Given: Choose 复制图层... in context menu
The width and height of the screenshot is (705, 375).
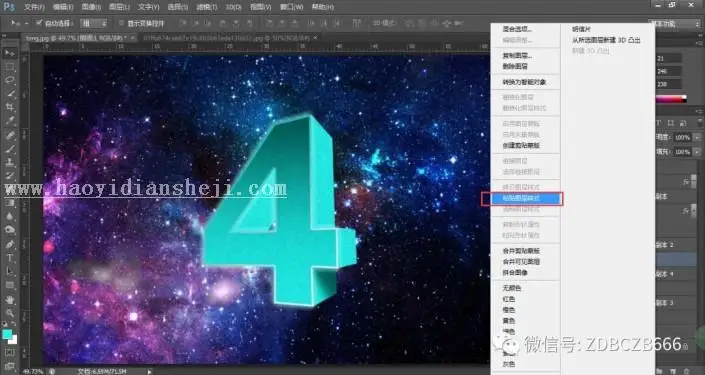Looking at the screenshot, I should [517, 56].
